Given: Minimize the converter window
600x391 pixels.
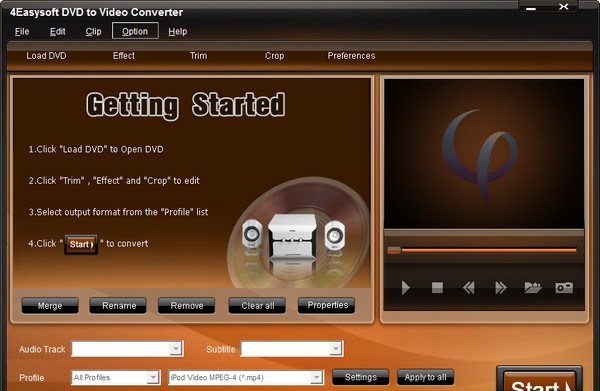Looking at the screenshot, I should tap(531, 8).
